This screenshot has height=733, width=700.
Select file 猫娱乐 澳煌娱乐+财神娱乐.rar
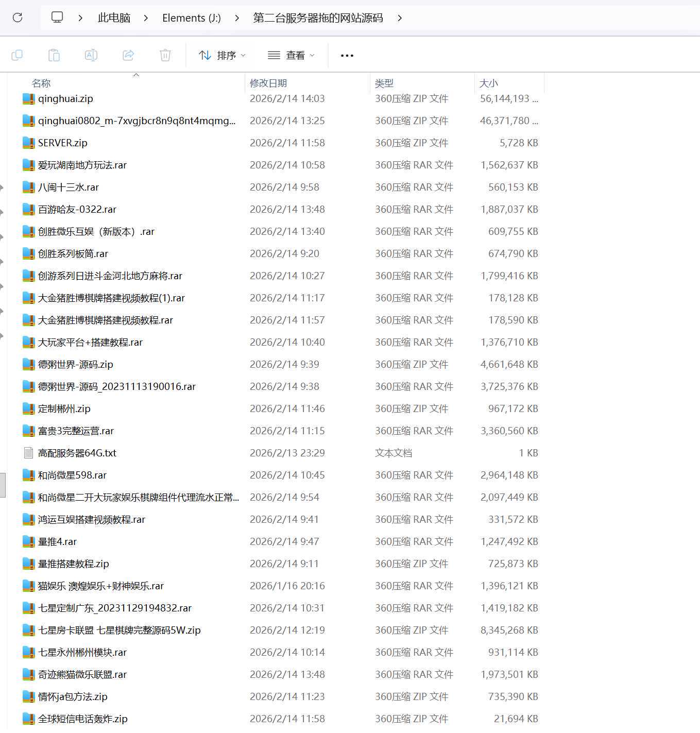[x=101, y=586]
